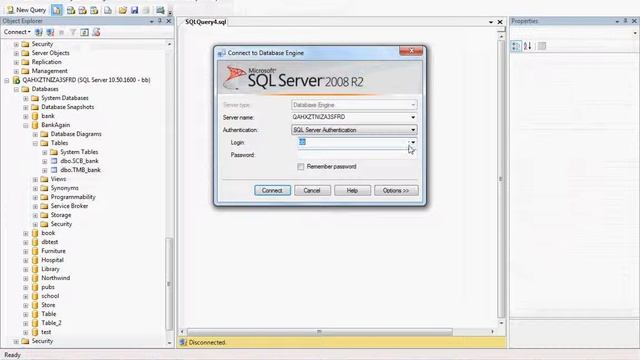
Task: Select the Server Objects folder item
Action: (x=50, y=53)
